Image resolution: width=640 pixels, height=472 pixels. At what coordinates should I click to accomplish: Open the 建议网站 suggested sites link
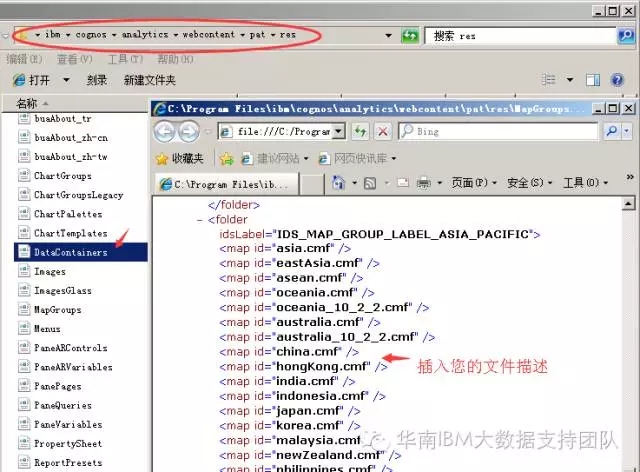[x=273, y=158]
